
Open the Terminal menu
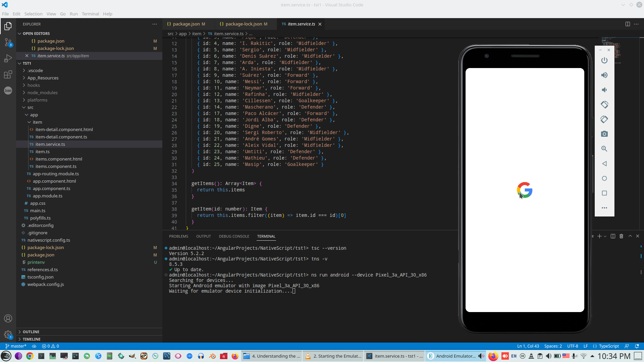click(90, 14)
